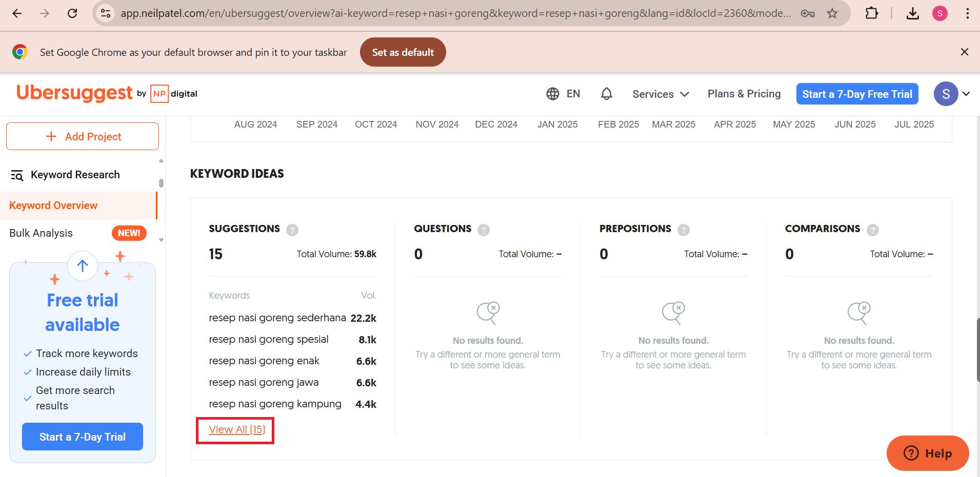The image size is (980, 477).
Task: Open the browser extensions icon
Action: [x=871, y=13]
